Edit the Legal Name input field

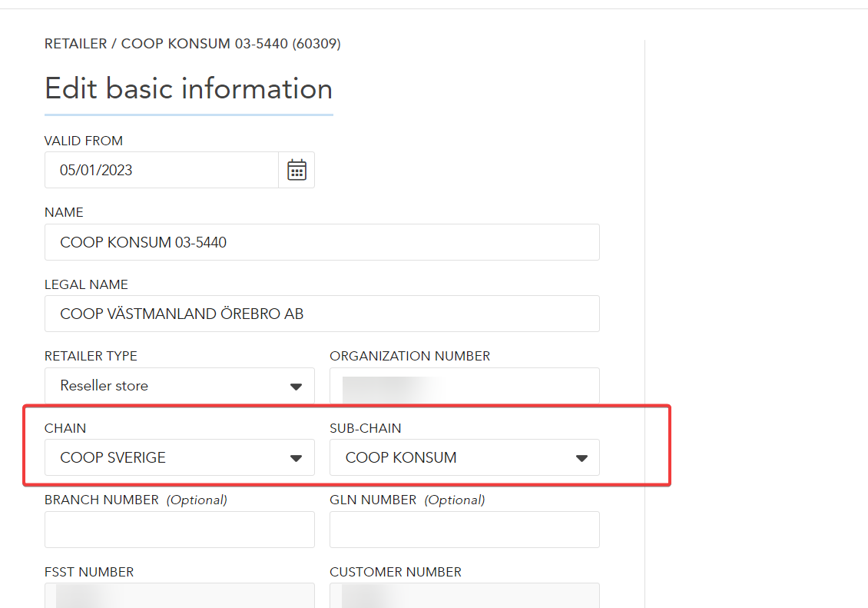(x=322, y=314)
